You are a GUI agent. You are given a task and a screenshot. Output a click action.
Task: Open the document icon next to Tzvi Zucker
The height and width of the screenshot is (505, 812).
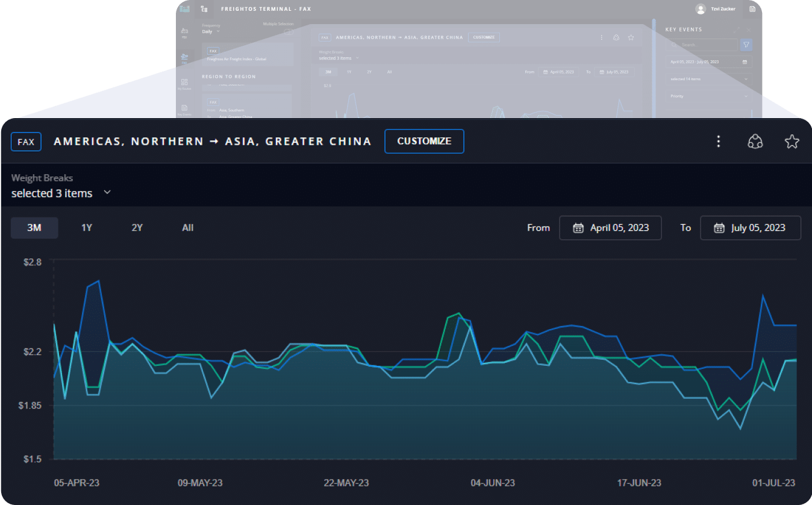coord(752,9)
